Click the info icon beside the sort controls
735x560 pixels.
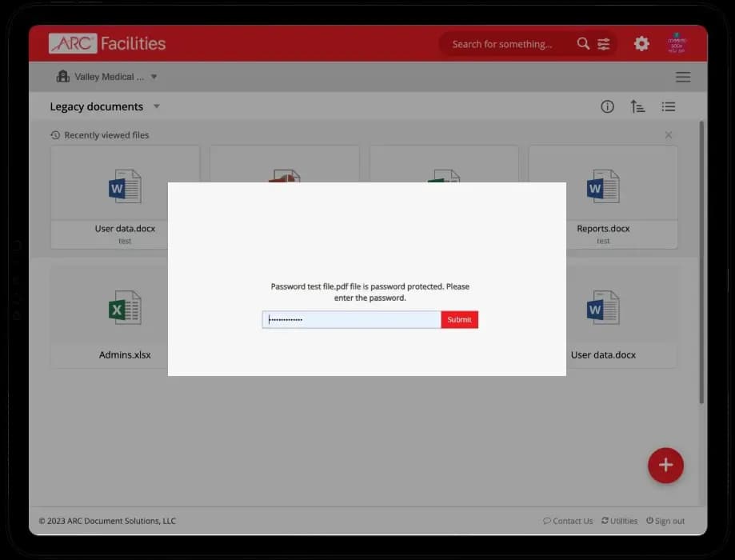607,106
